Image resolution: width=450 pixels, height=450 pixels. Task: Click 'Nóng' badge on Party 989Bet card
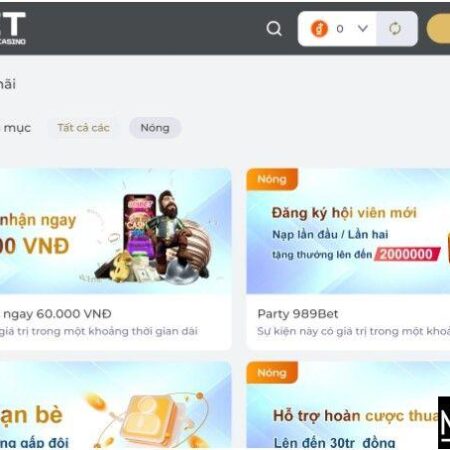(x=272, y=179)
